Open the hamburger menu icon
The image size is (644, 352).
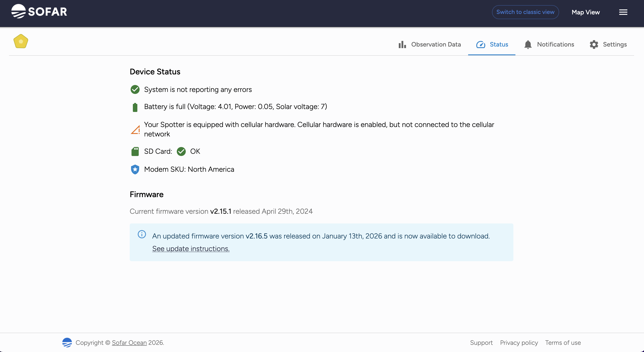click(623, 12)
